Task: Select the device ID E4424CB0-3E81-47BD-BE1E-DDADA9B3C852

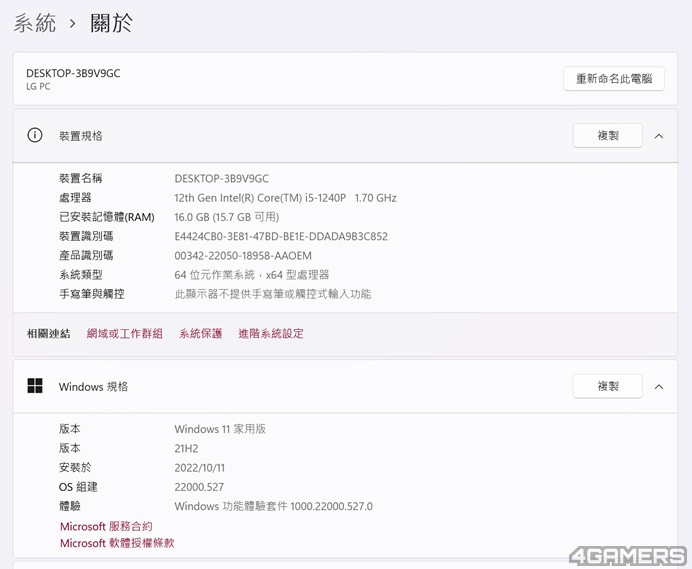Action: pyautogui.click(x=281, y=237)
